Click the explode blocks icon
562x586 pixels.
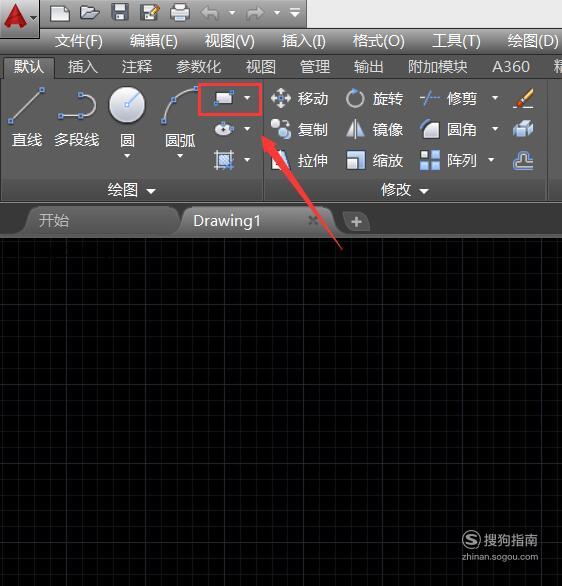[x=523, y=129]
